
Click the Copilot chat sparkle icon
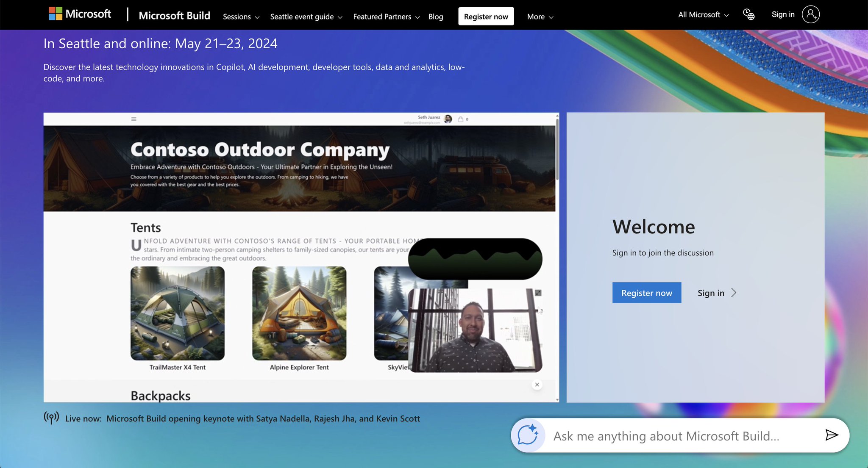coord(528,435)
